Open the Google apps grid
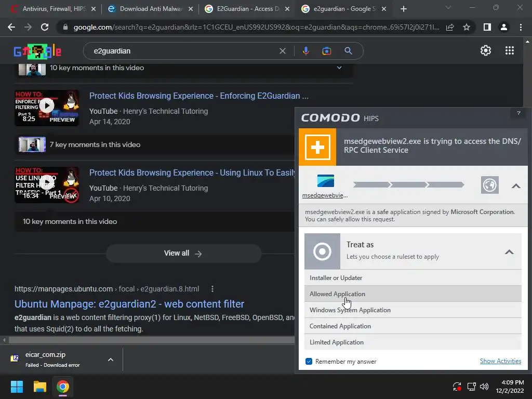This screenshot has width=532, height=399. click(x=509, y=50)
